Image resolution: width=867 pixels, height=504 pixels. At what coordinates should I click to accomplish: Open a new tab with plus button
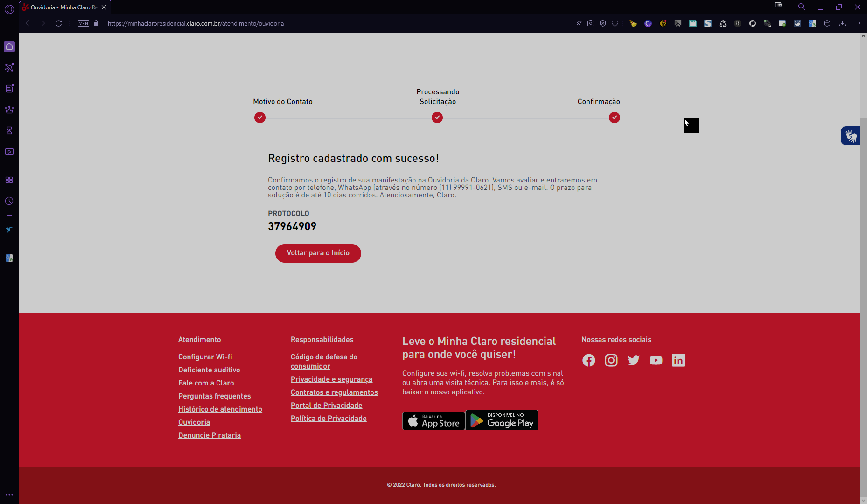(118, 7)
